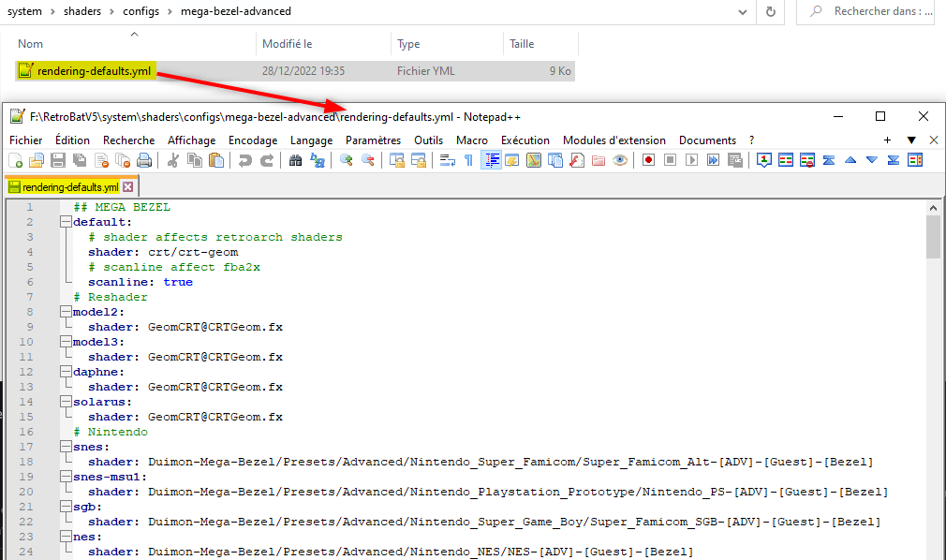This screenshot has width=946, height=560.
Task: Click the New file toolbar icon
Action: point(16,160)
